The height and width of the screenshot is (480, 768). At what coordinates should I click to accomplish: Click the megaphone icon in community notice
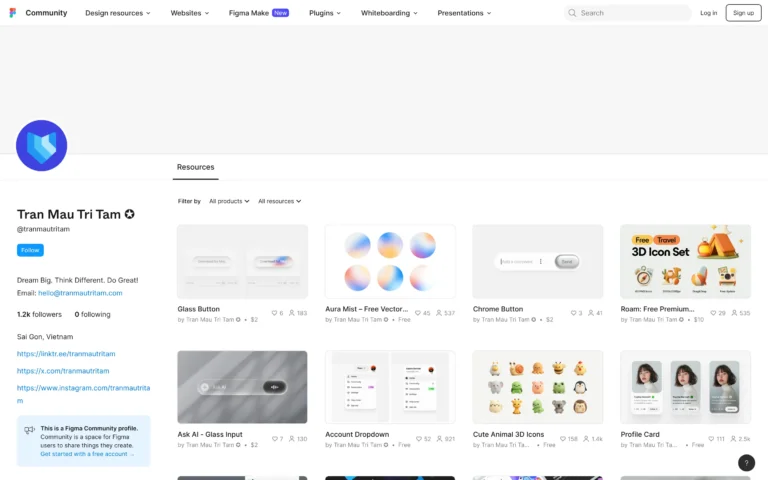[x=29, y=430]
